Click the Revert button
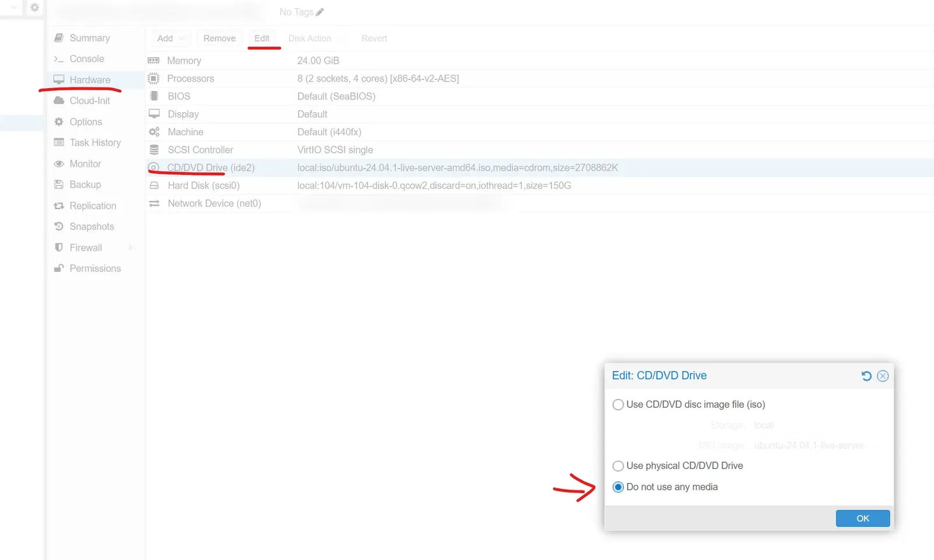Screen dimensions: 934x560 point(374,38)
